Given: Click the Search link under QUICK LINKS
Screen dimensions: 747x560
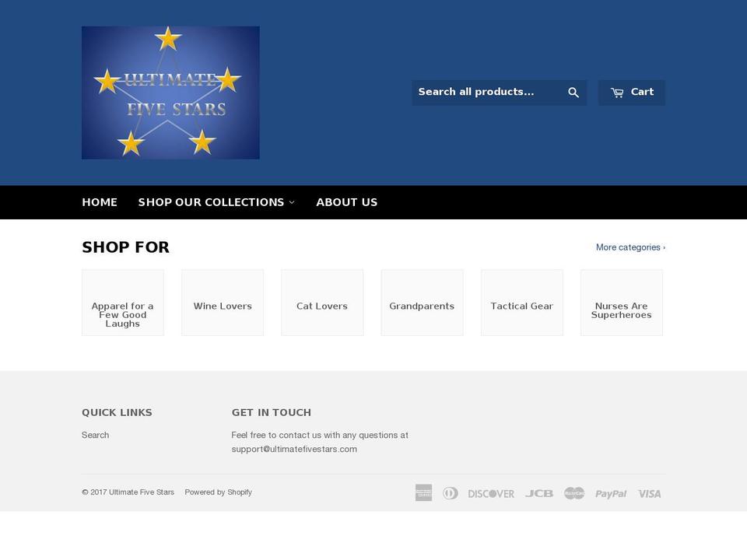Looking at the screenshot, I should coord(95,435).
